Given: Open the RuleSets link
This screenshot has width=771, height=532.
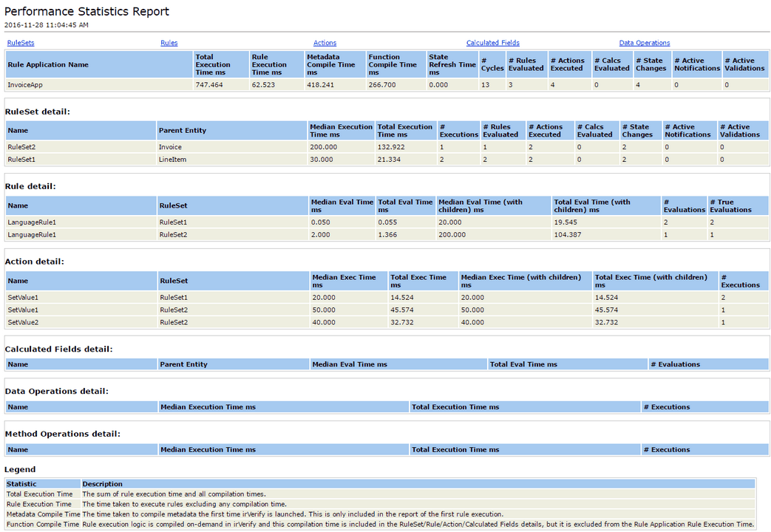Looking at the screenshot, I should (21, 43).
